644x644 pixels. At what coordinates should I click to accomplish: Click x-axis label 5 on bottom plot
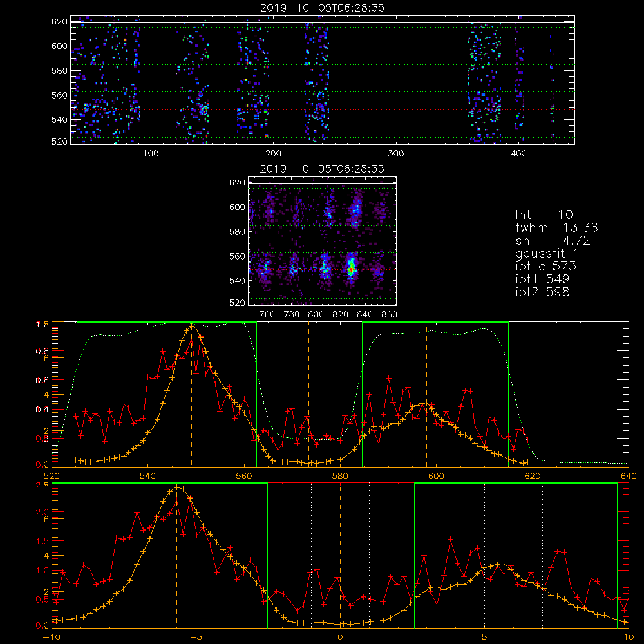pyautogui.click(x=485, y=638)
